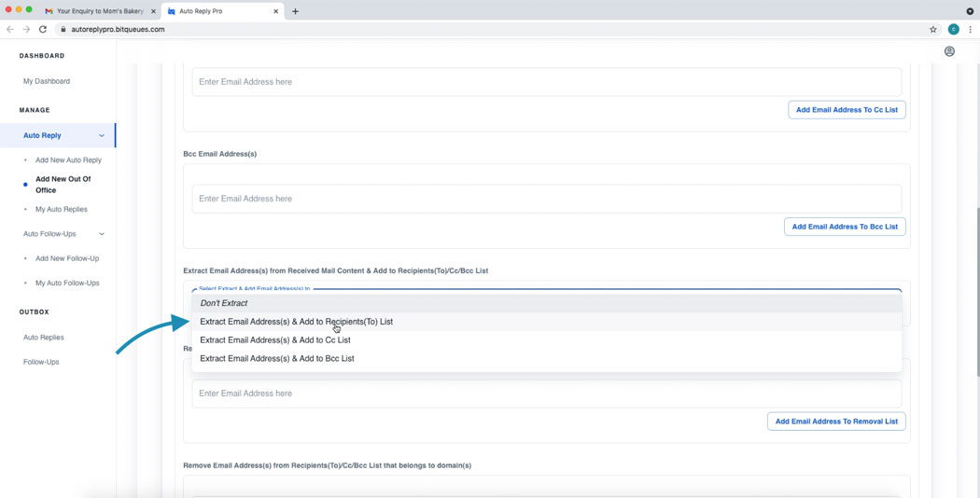Click the page vertical scrollbar
980x498 pixels.
[976, 291]
